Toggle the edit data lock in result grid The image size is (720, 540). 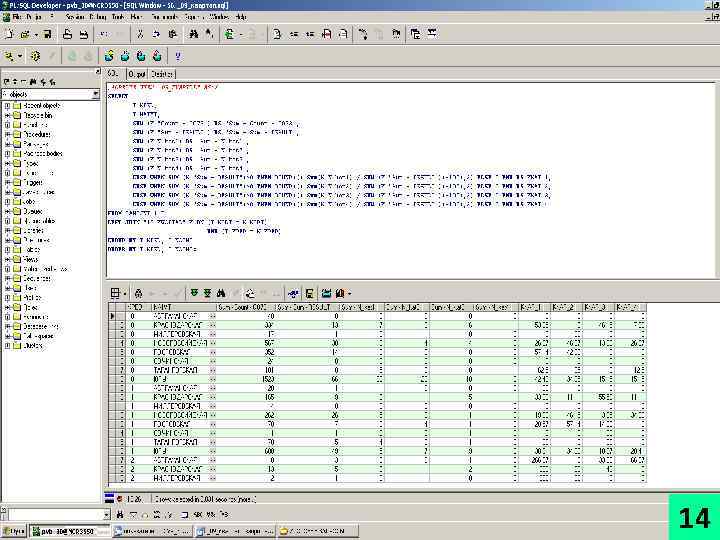[x=139, y=293]
